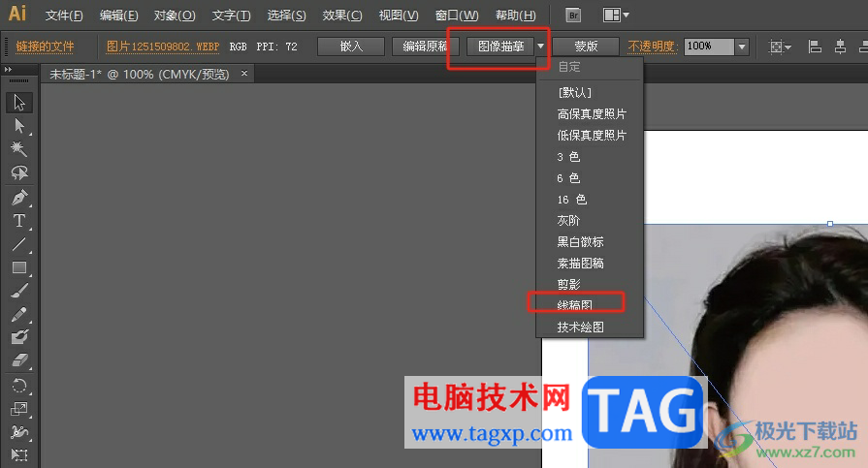The height and width of the screenshot is (468, 868).
Task: Select the Type tool
Action: pyautogui.click(x=19, y=221)
